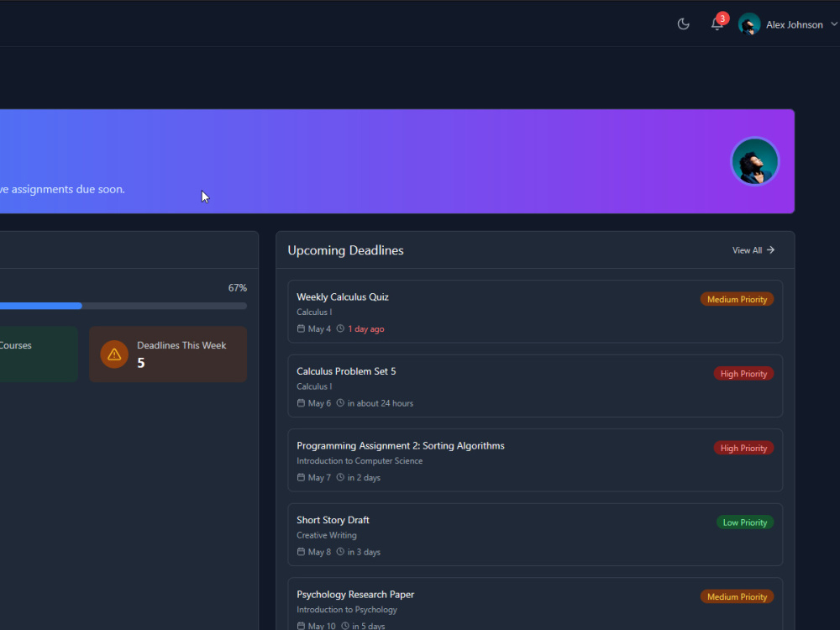The image size is (840, 630).
Task: Open the Weekly Calculus Quiz deadline
Action: [535, 312]
